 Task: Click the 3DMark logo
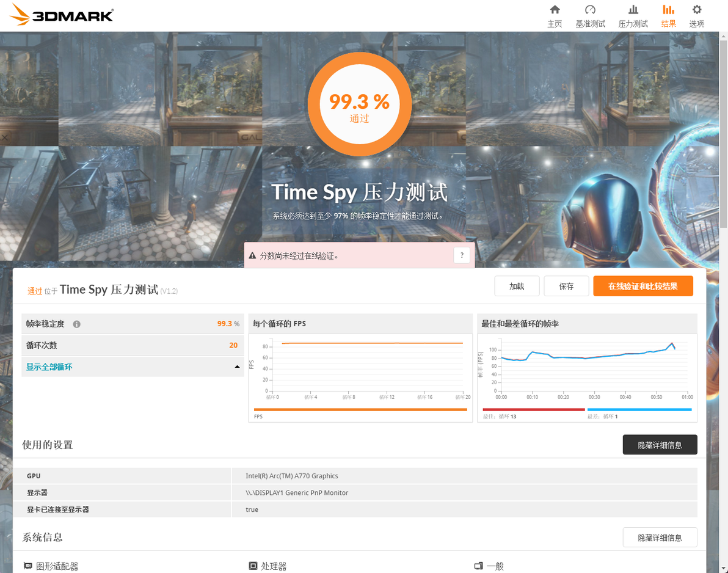[62, 15]
